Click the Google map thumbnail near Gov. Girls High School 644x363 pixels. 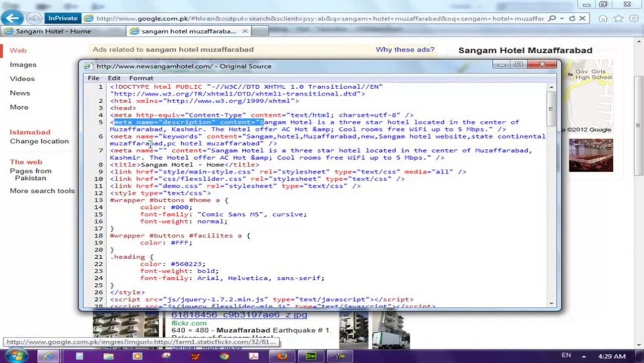click(x=588, y=96)
